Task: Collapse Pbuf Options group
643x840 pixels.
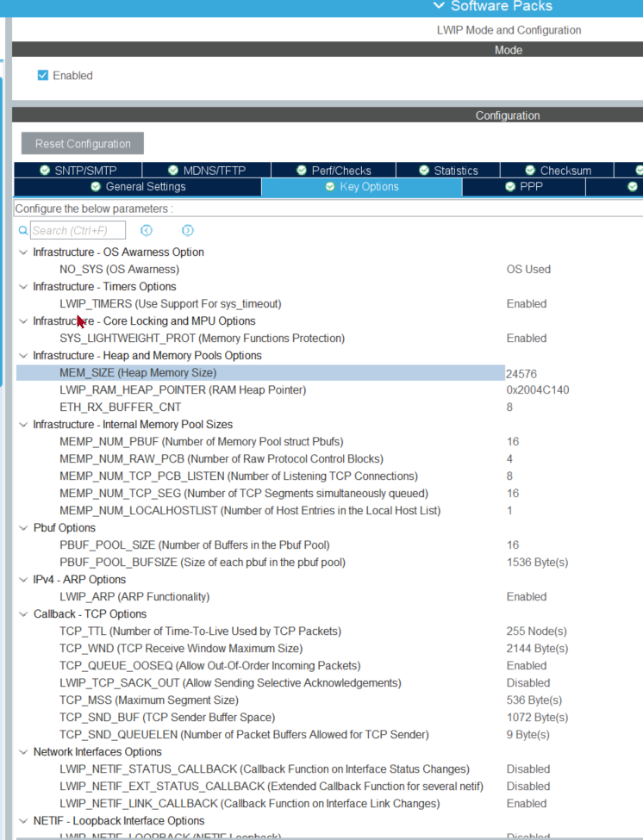Action: [x=23, y=528]
